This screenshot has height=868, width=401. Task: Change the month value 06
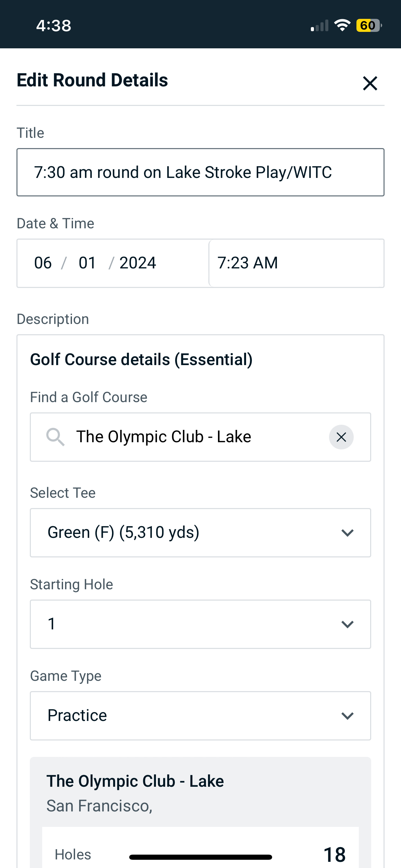coord(43,263)
